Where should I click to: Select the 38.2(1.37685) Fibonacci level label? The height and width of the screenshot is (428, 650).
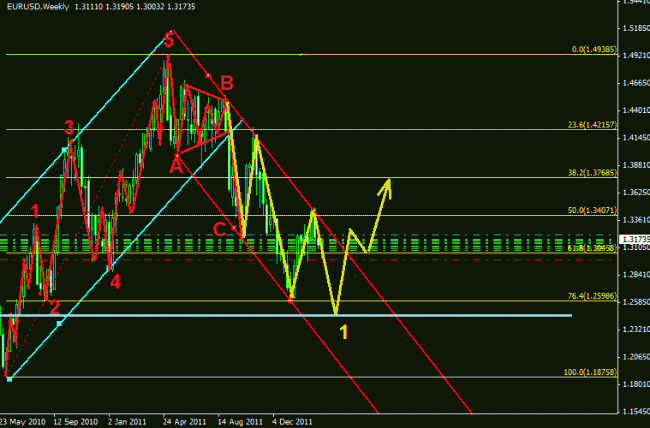pos(592,173)
